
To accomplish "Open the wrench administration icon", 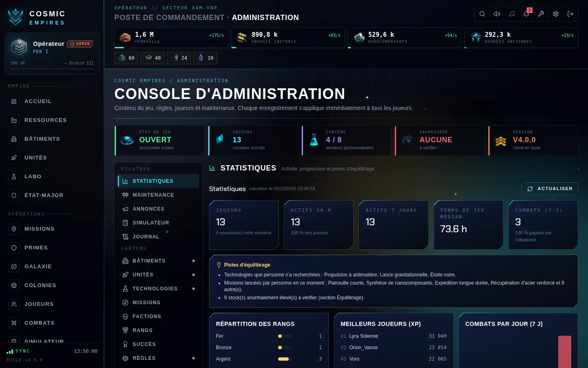I will click(541, 14).
